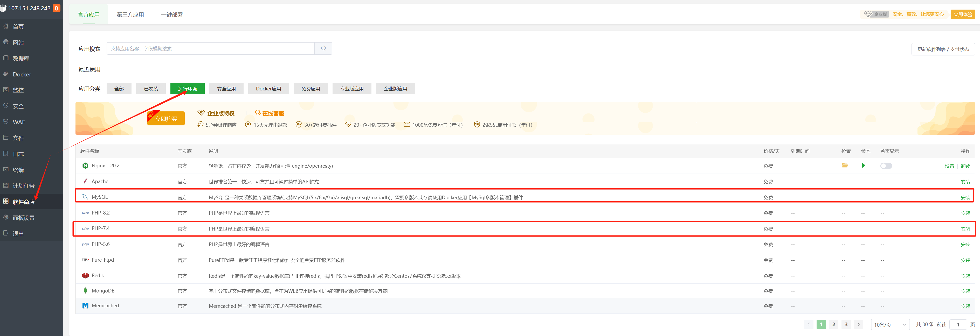Filter by 专业版应用 category
The height and width of the screenshot is (336, 980).
[x=352, y=89]
